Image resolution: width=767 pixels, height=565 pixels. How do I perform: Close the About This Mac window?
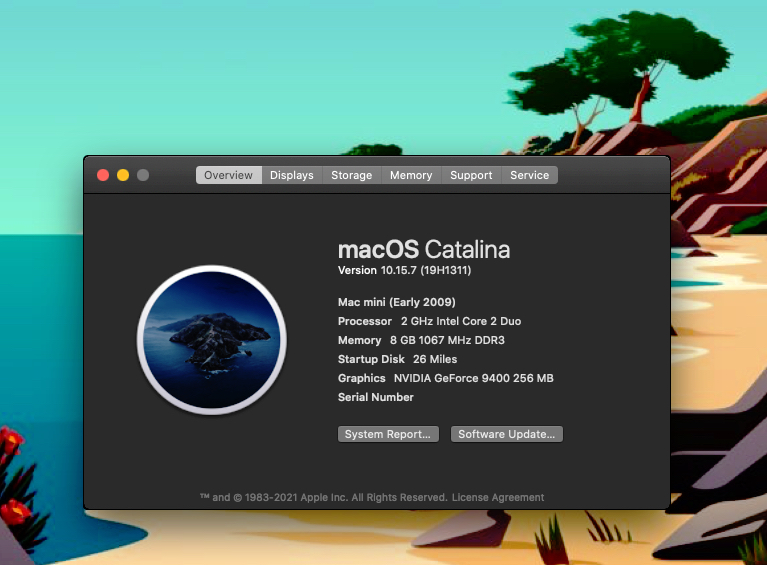(103, 175)
